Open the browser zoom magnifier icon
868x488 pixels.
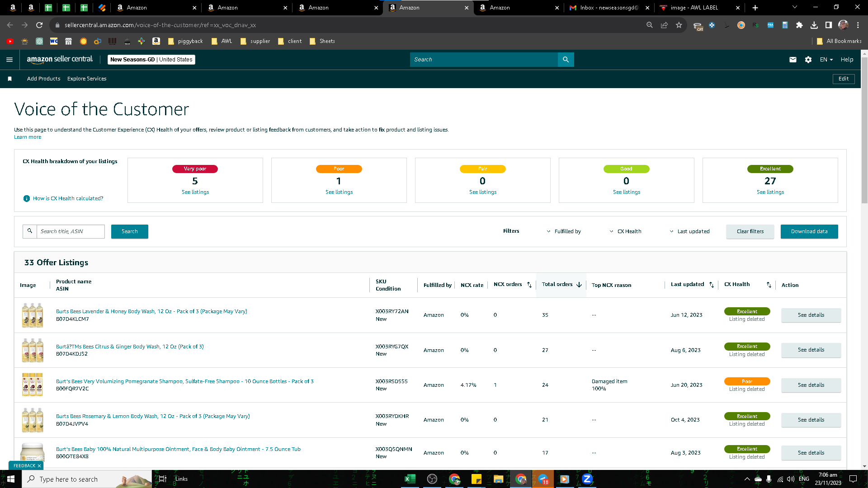[x=650, y=25]
